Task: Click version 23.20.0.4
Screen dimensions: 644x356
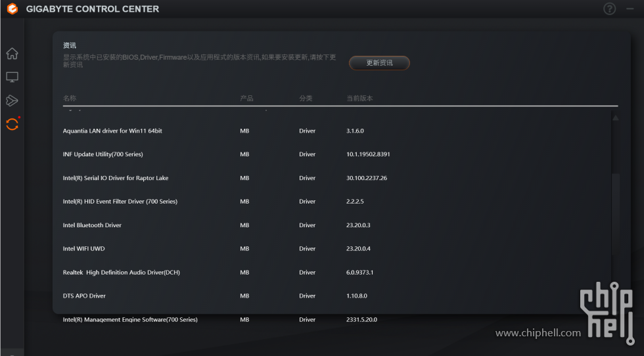Action: (358, 248)
